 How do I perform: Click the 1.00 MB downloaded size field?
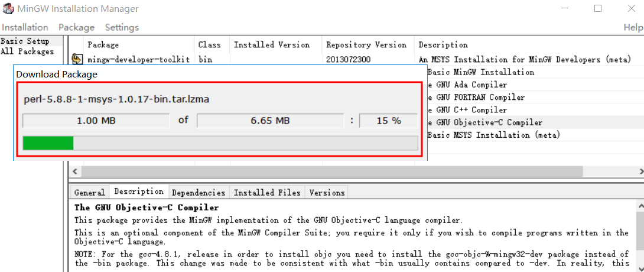[x=96, y=121]
